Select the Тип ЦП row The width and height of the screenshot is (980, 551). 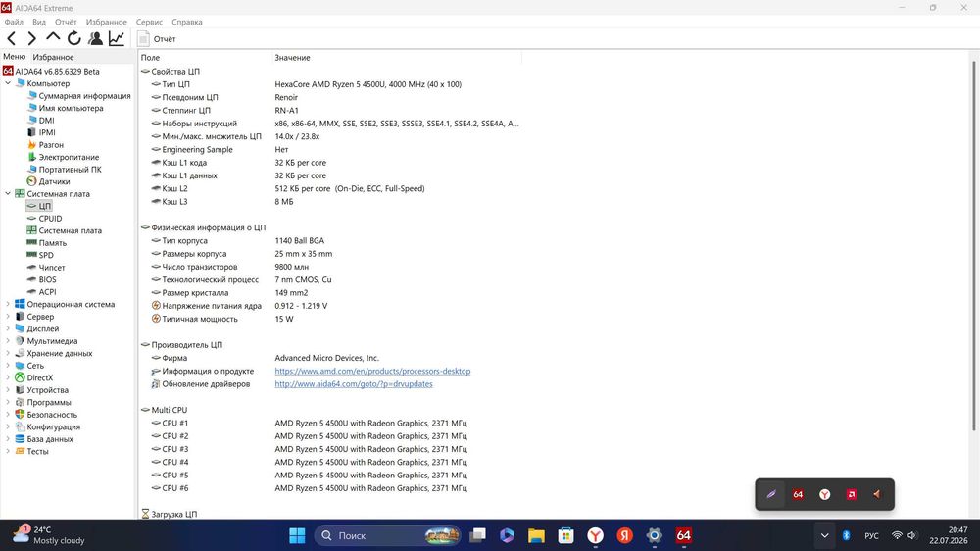pos(331,84)
